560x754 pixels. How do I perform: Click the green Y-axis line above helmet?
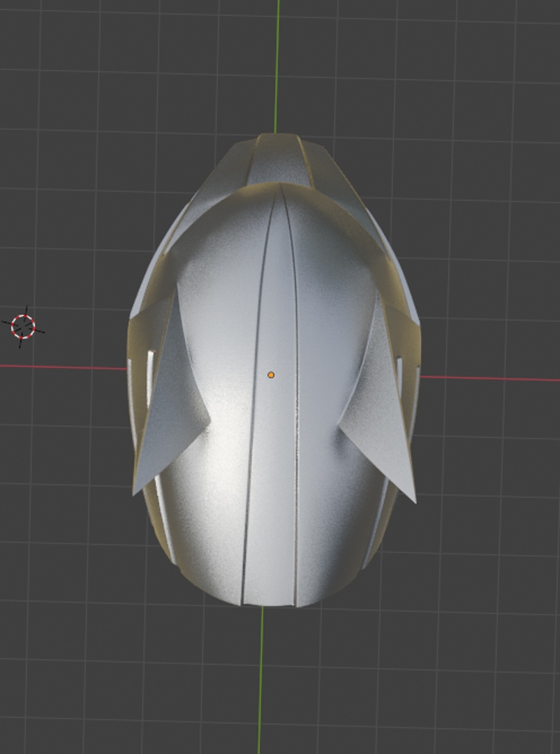[x=278, y=63]
